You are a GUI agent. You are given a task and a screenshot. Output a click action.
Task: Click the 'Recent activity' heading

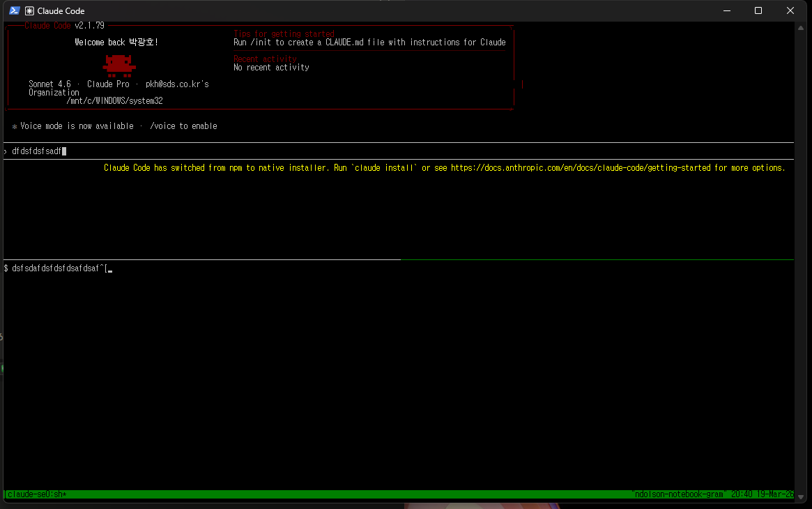[265, 59]
